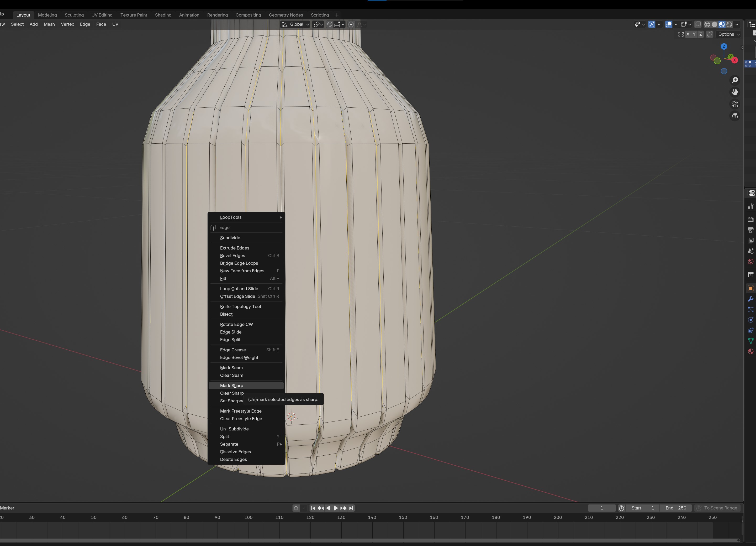The height and width of the screenshot is (546, 756).
Task: Open the Object properties tab
Action: [x=750, y=289]
